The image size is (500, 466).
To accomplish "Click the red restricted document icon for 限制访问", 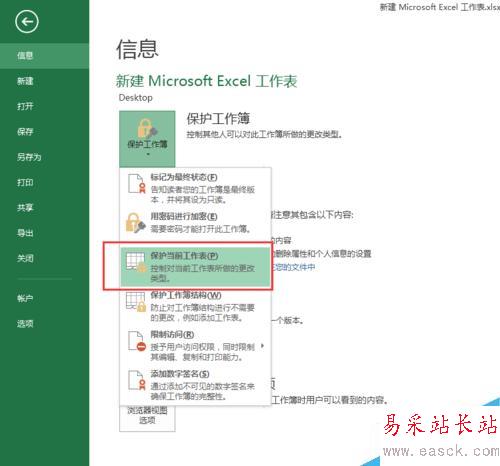I will pos(137,341).
